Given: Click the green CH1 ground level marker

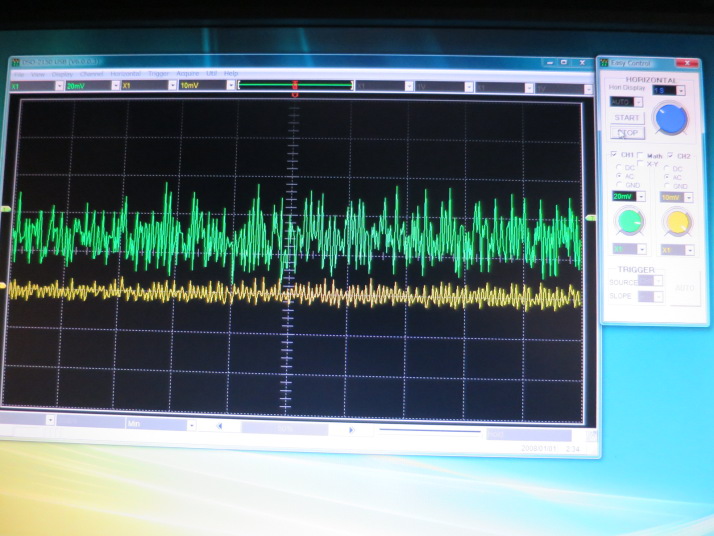Looking at the screenshot, I should pos(6,209).
